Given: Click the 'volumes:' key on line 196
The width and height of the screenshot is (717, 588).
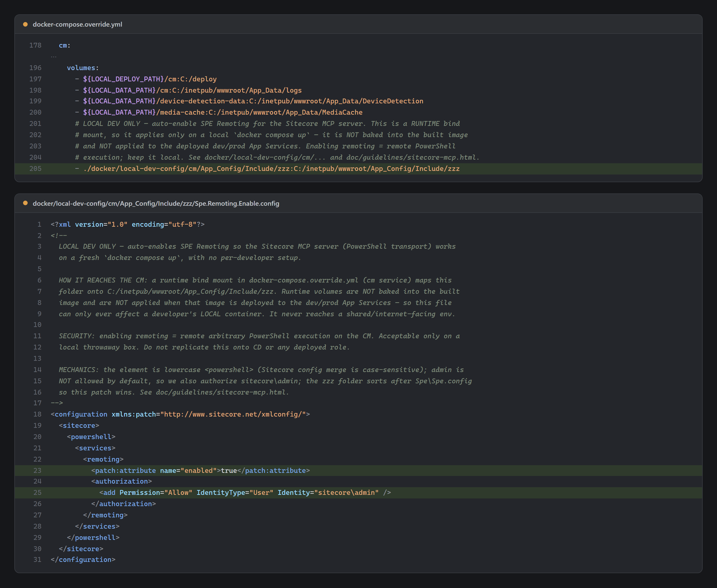Looking at the screenshot, I should pos(83,68).
